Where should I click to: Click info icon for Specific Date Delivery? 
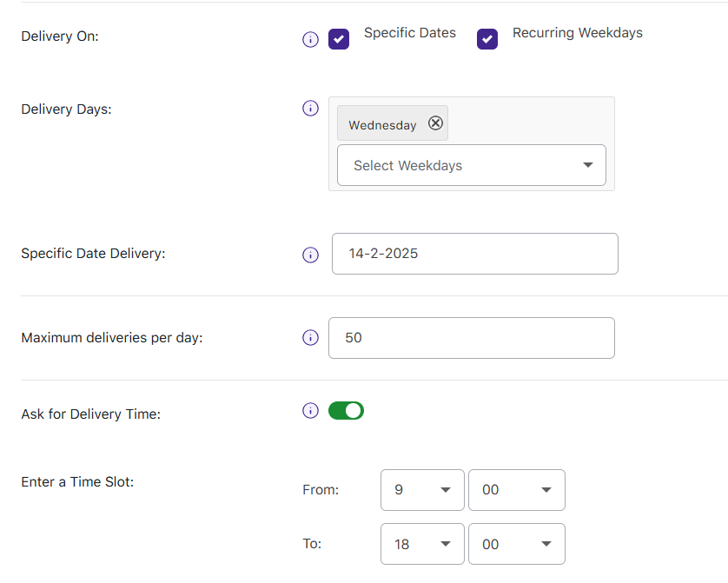pyautogui.click(x=310, y=255)
